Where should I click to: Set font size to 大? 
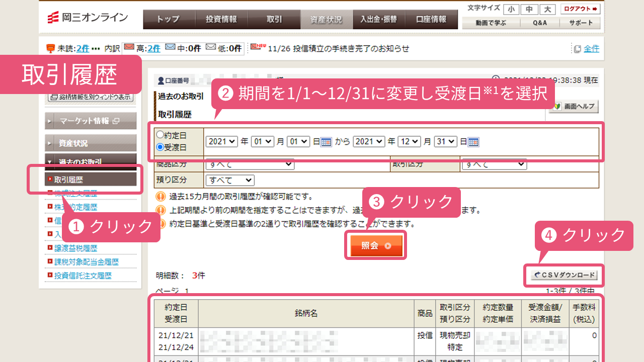pos(547,9)
